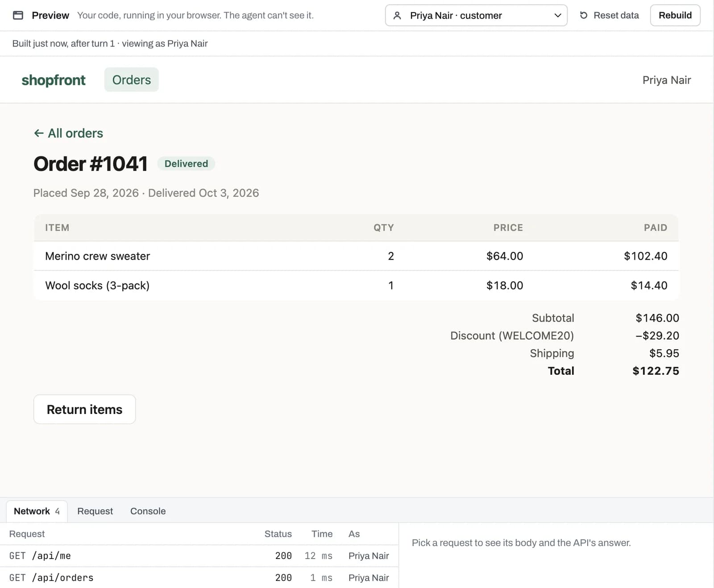This screenshot has width=714, height=588.
Task: Select the Merino crew sweater item name
Action: (x=98, y=256)
